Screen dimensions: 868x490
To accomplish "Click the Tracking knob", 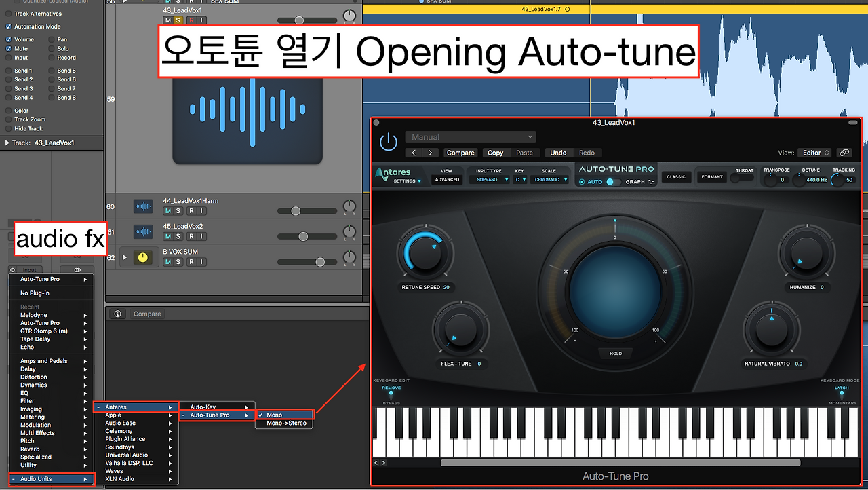I will click(x=838, y=180).
